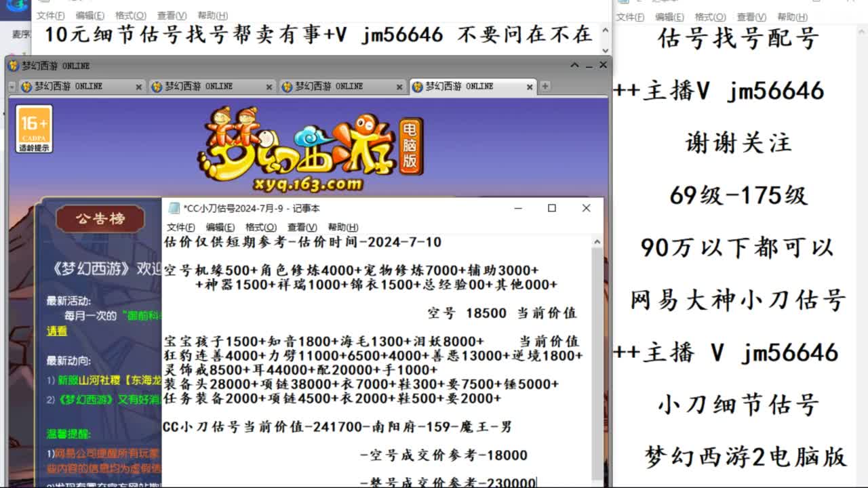Viewport: 868px width, 488px height.
Task: Open 编辑(E) menu in CC小刀估号 notepad
Action: (220, 227)
